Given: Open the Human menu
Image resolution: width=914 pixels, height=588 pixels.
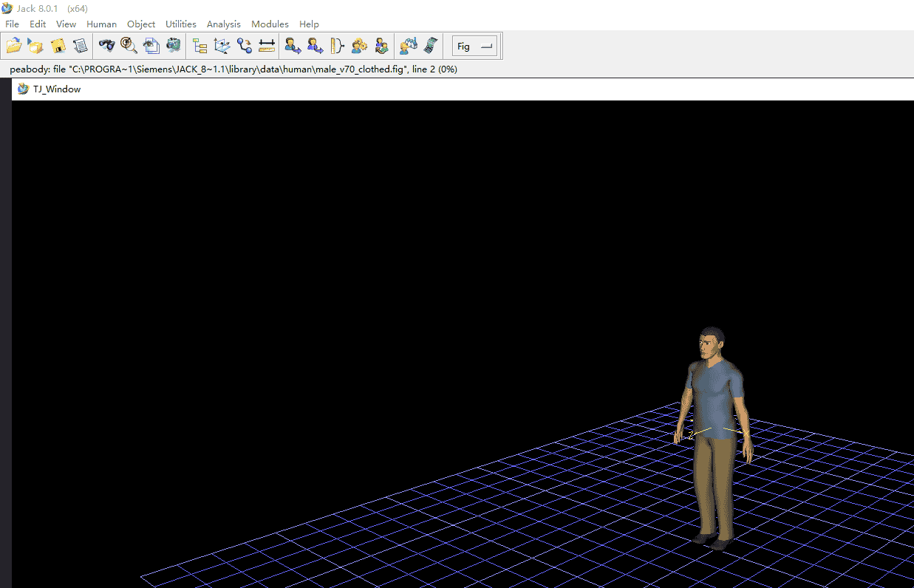Looking at the screenshot, I should pos(101,24).
